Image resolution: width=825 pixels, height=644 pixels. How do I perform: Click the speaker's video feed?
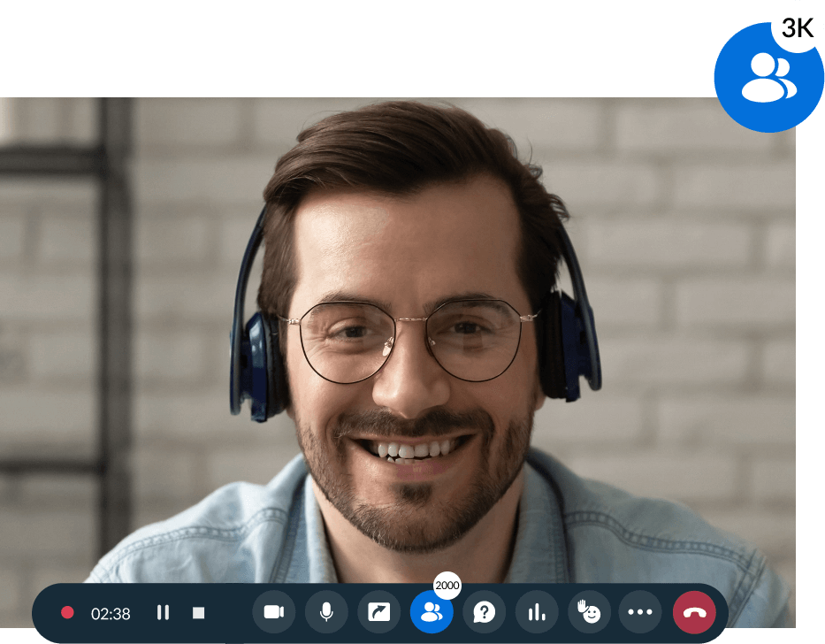point(398,336)
